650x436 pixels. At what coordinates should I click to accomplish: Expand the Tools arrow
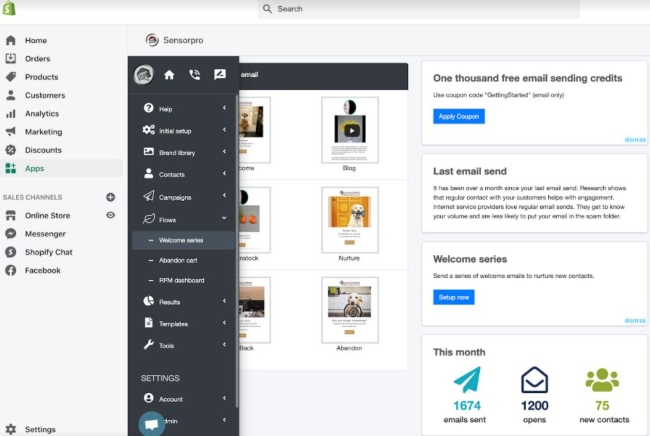(224, 344)
